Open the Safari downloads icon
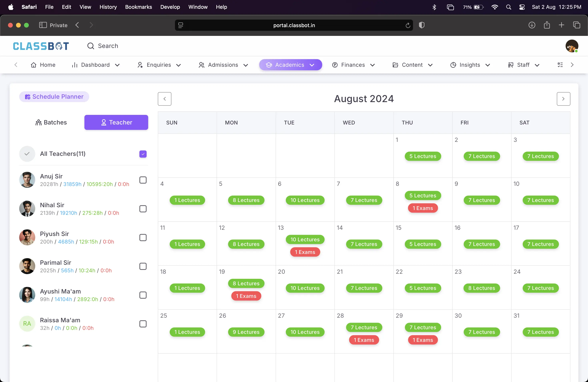 tap(532, 25)
